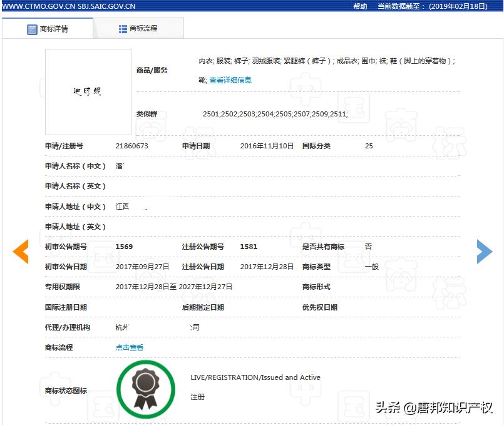Click the orange left arrow for previous record
Viewport: 504px width, 425px height.
click(21, 251)
